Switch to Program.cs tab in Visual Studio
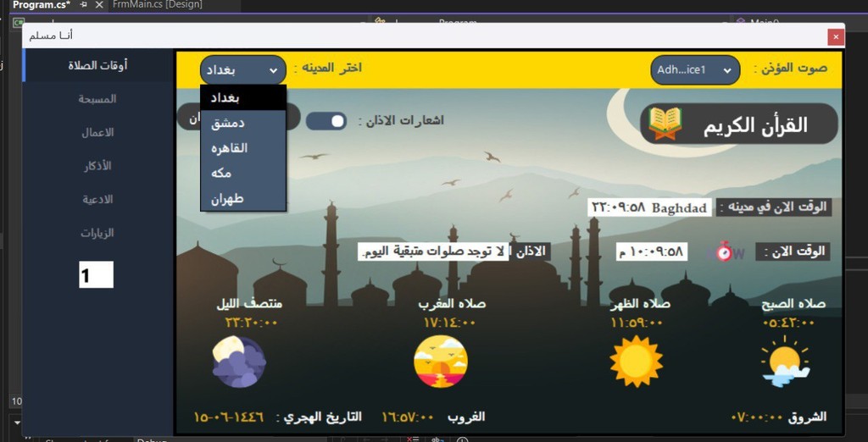The image size is (868, 442). coord(42,4)
